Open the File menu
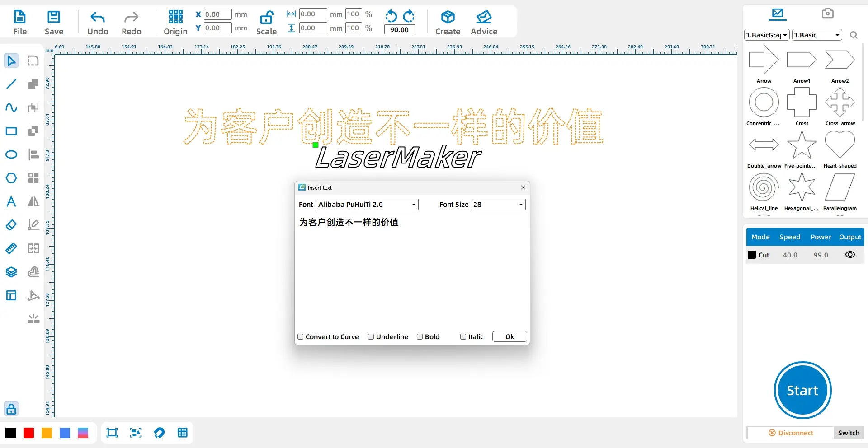Image resolution: width=868 pixels, height=448 pixels. point(20,23)
